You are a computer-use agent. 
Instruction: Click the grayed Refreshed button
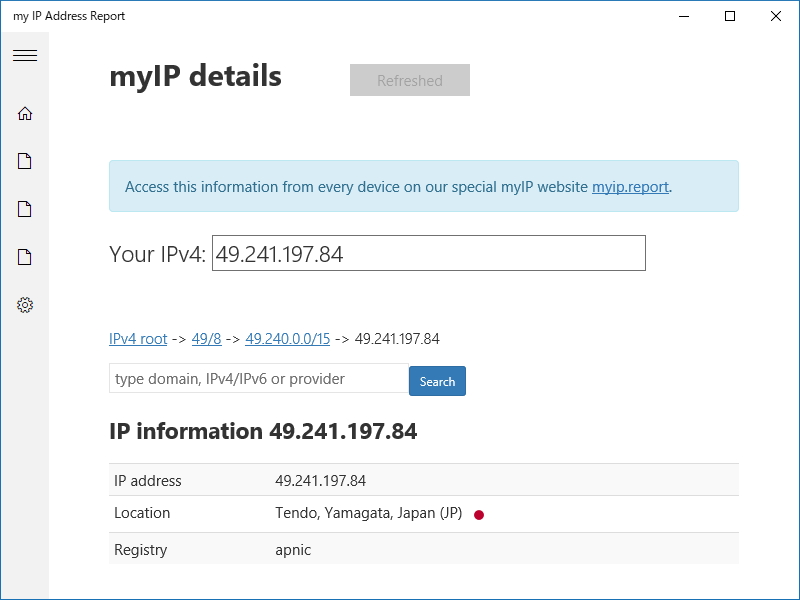coord(410,80)
